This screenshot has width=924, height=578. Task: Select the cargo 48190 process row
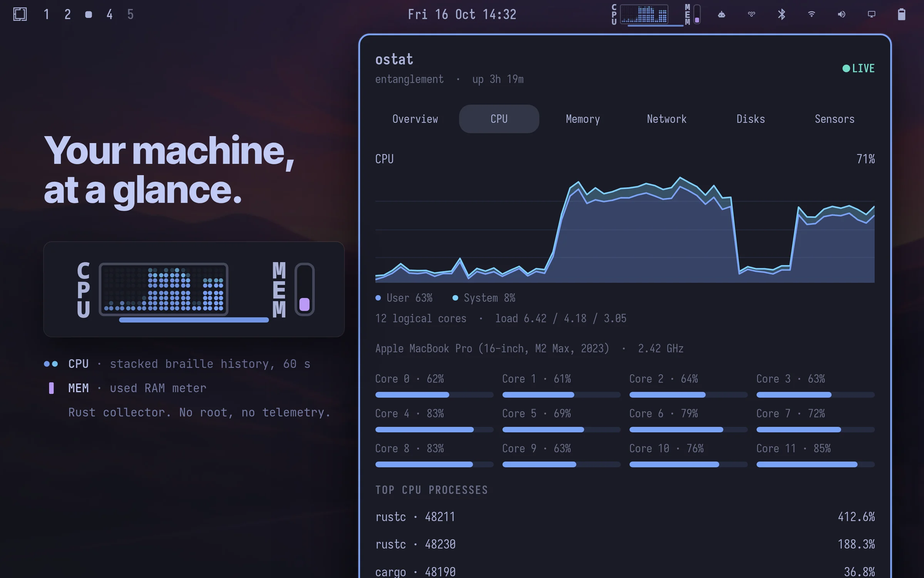coord(625,572)
